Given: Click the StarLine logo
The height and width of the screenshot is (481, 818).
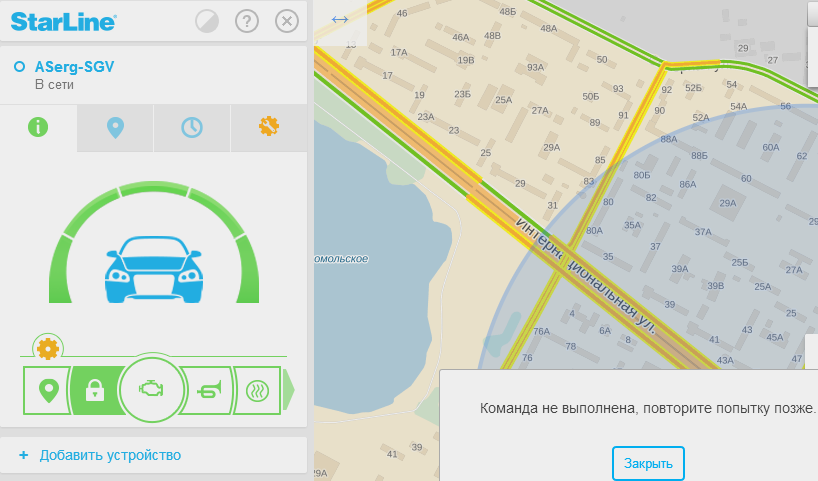Looking at the screenshot, I should point(63,21).
